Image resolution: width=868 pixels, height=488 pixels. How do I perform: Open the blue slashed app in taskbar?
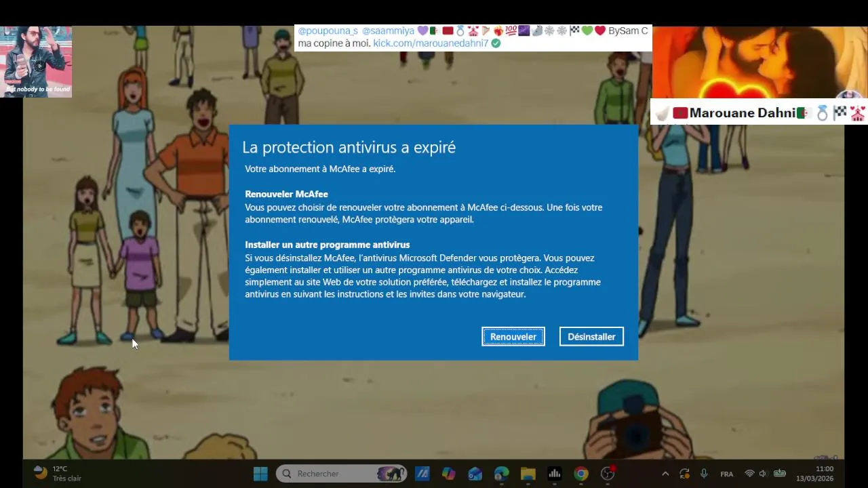[422, 474]
